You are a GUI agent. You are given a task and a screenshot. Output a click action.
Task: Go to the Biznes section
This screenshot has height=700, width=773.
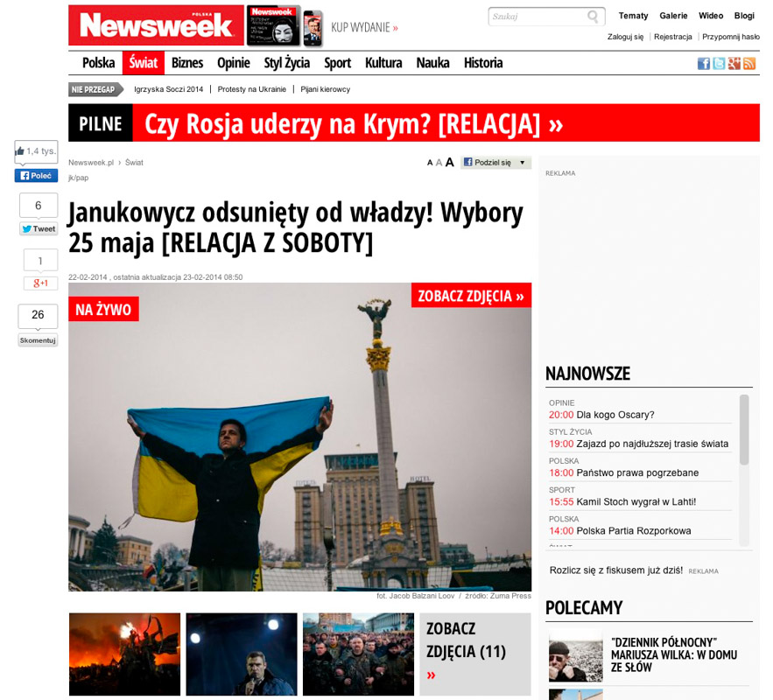[x=187, y=63]
